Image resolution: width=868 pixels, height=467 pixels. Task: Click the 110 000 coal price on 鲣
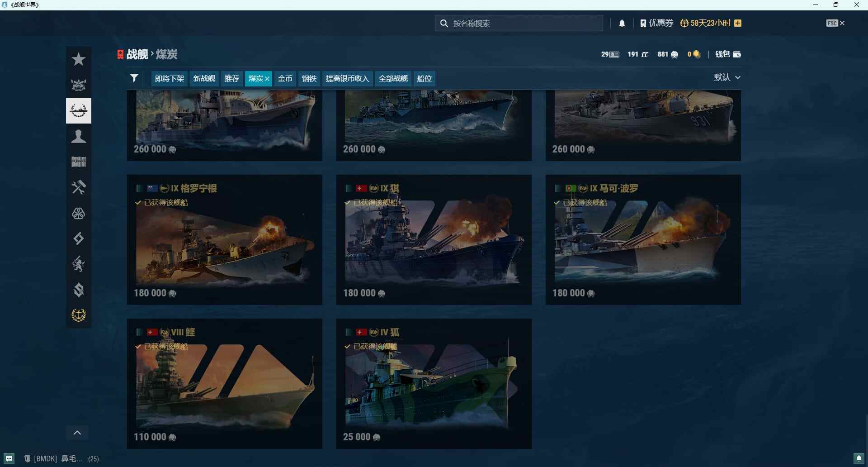pyautogui.click(x=155, y=437)
